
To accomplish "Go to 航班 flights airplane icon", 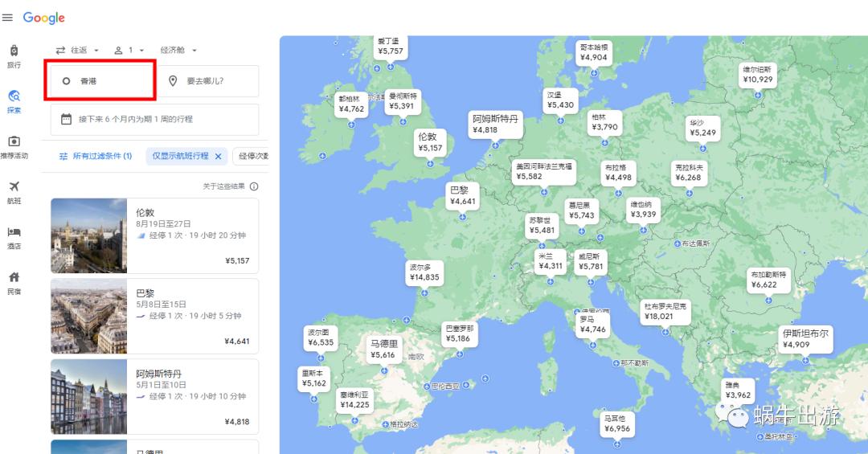I will (14, 187).
